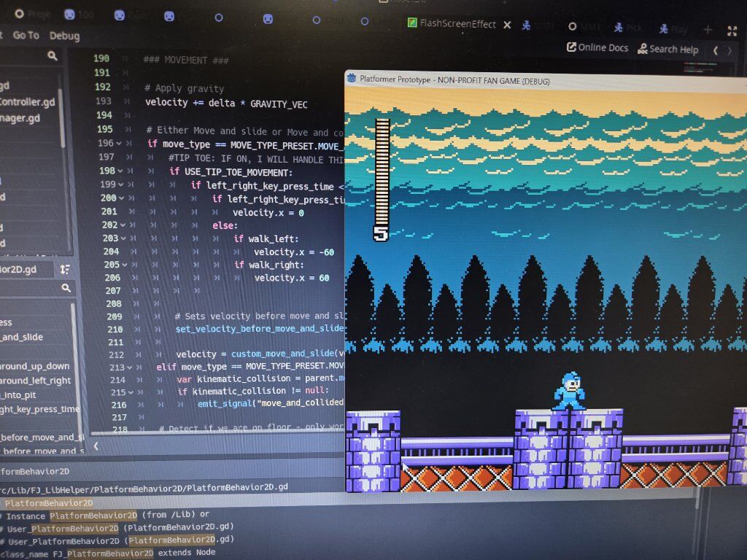Open the Debug menu
Screen dimensions: 747x560
point(64,36)
